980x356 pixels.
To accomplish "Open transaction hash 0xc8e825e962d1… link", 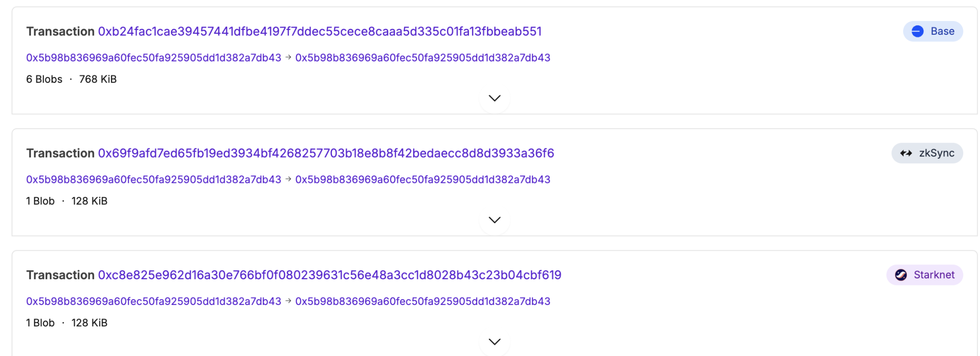I will (x=330, y=275).
